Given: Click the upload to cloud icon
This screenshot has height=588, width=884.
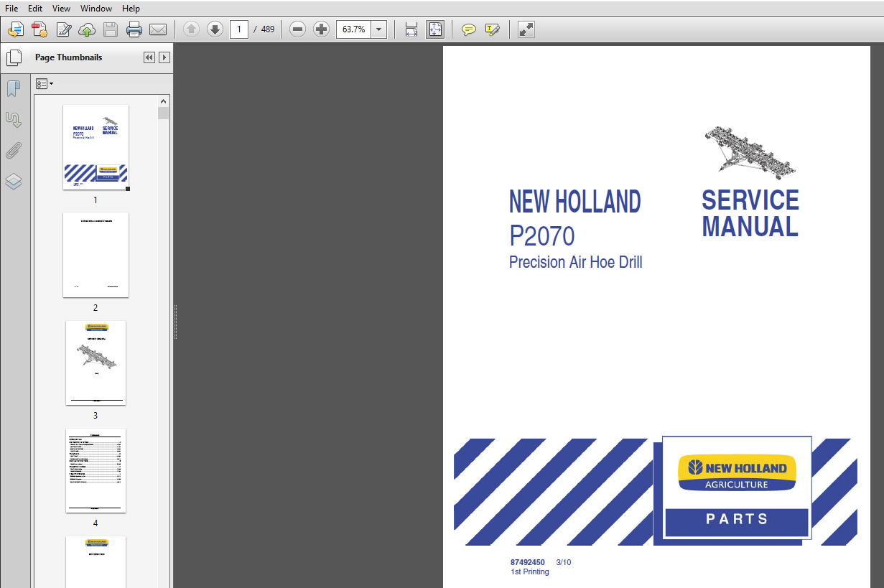Looking at the screenshot, I should pyautogui.click(x=87, y=29).
